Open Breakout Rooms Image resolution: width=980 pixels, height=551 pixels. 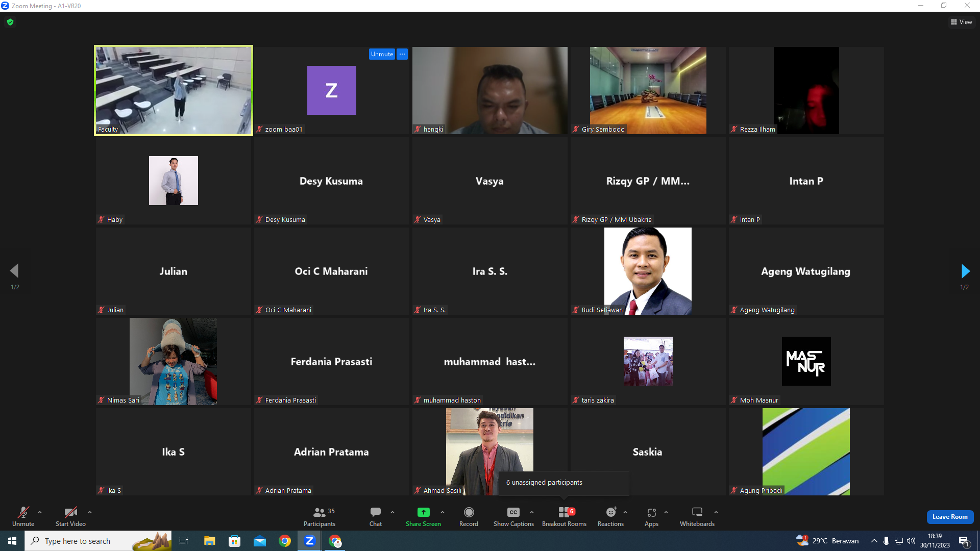pos(564,516)
